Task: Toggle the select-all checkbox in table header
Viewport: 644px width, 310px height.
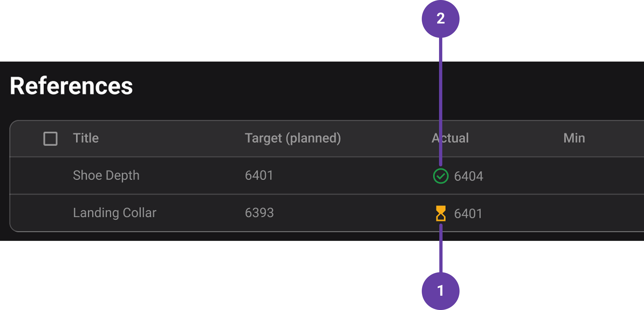Action: [x=50, y=139]
